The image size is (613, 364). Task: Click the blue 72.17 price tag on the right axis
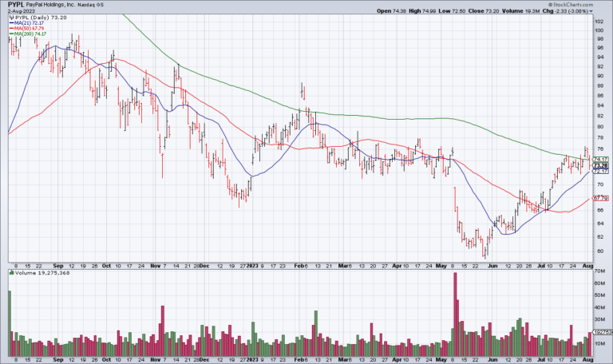tap(600, 172)
